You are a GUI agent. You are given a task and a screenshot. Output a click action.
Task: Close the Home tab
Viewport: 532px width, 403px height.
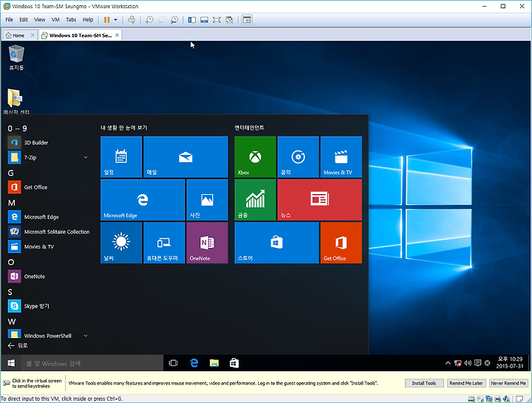[33, 35]
